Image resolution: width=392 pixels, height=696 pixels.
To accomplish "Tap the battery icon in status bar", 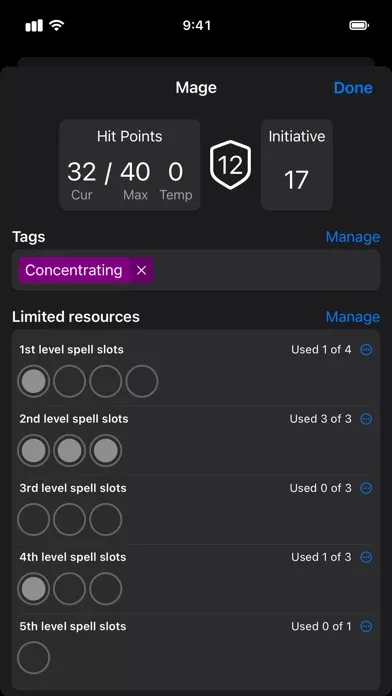I will pyautogui.click(x=359, y=25).
